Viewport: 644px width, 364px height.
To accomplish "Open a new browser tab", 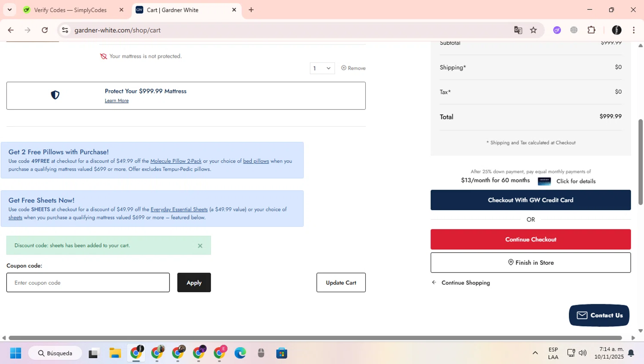I will [251, 10].
